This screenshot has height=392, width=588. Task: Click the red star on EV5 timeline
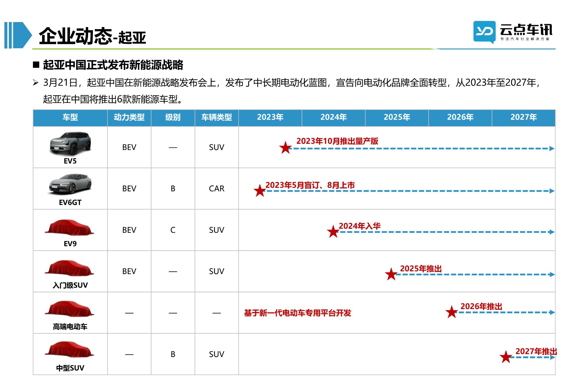285,148
